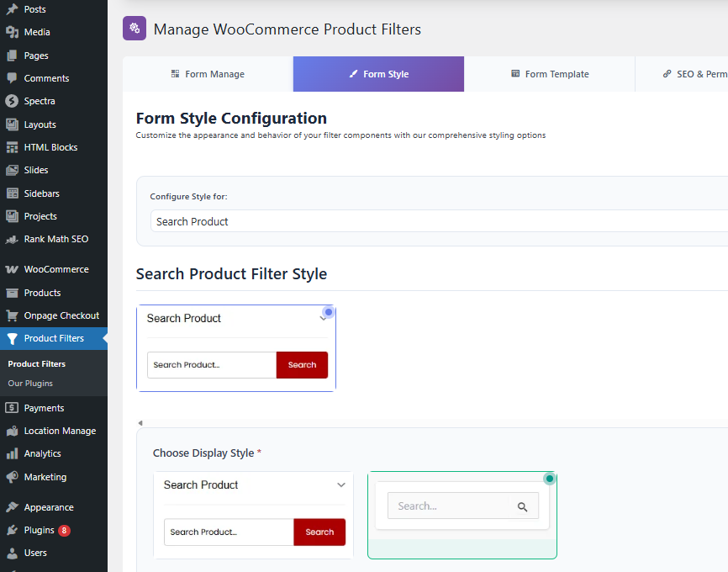
Task: Open the HTML Blocks menu link
Action: point(50,147)
